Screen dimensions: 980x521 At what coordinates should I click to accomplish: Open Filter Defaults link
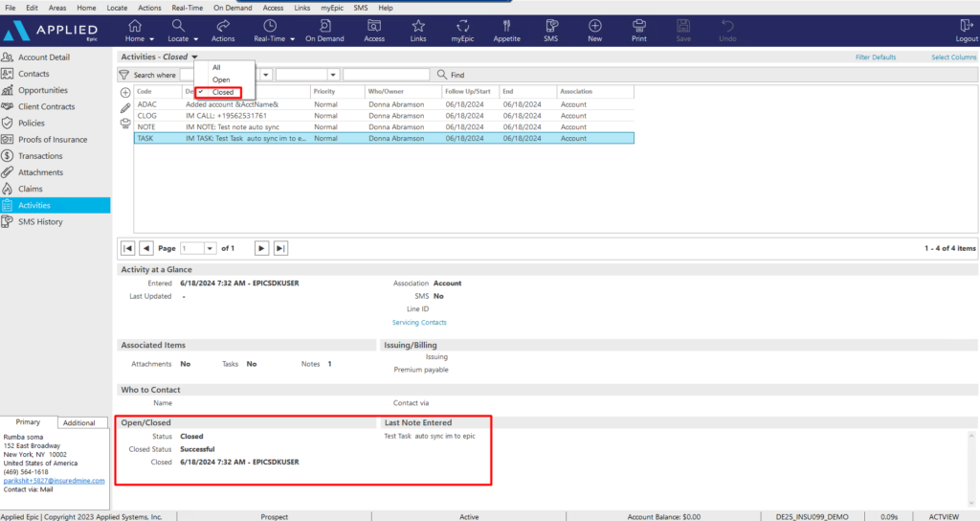pyautogui.click(x=876, y=57)
